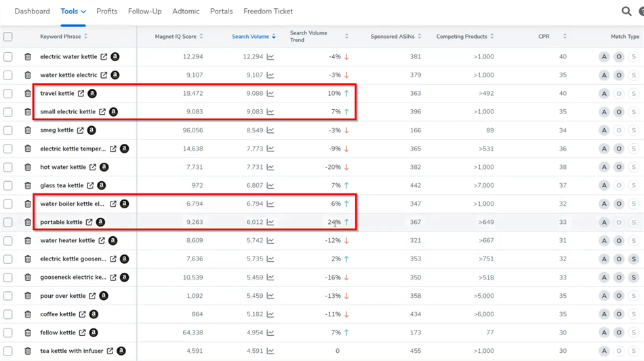
Task: Expand the Tools dropdown menu
Action: 73,12
